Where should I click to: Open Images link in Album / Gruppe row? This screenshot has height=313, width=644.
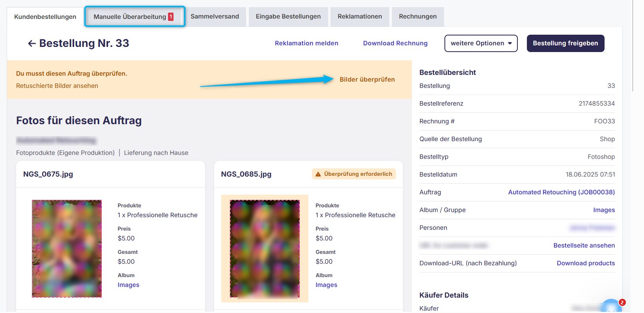tap(604, 210)
